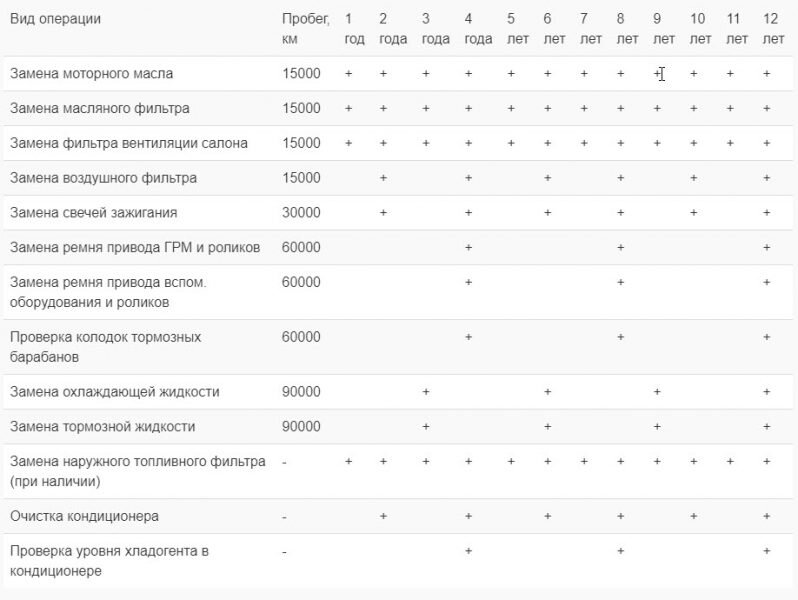Image resolution: width=798 pixels, height=600 pixels.
Task: Click mileage 30000 in свечей зажигания row
Action: coord(301,213)
